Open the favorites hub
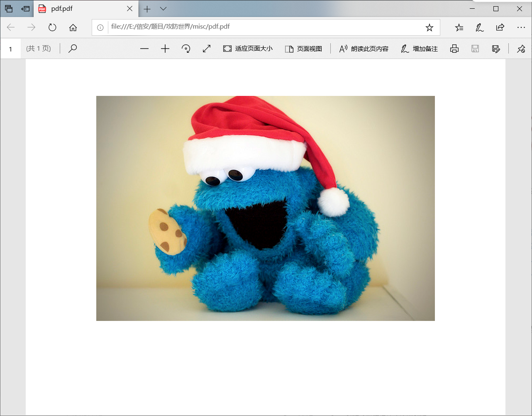 (x=459, y=27)
